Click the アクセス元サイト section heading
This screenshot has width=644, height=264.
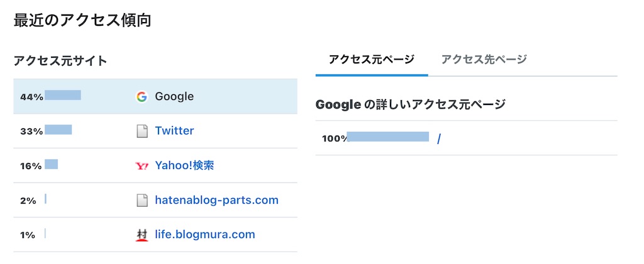60,61
